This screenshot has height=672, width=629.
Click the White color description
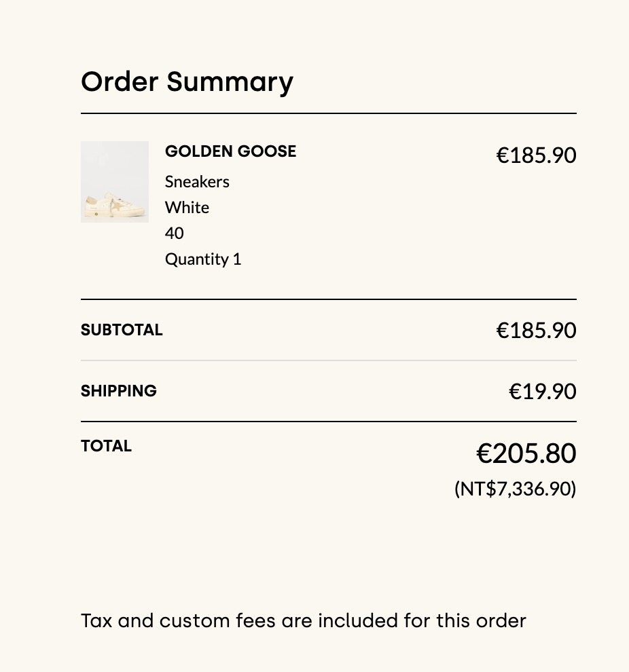(187, 208)
